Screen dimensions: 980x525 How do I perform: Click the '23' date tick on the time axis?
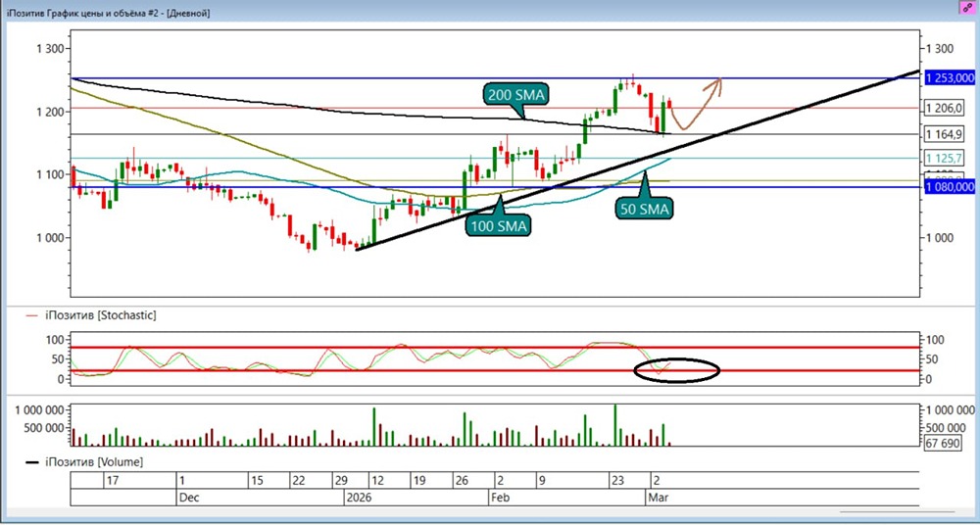click(x=617, y=481)
